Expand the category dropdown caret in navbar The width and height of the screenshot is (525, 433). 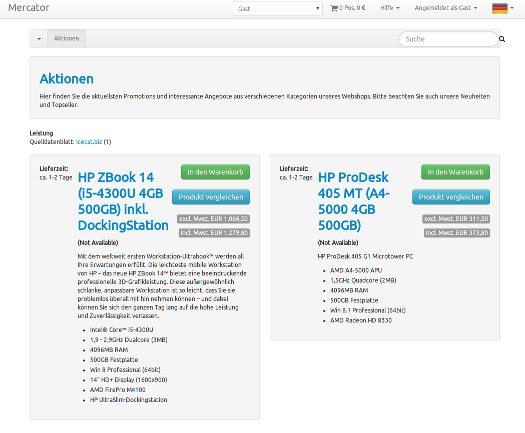tap(39, 39)
